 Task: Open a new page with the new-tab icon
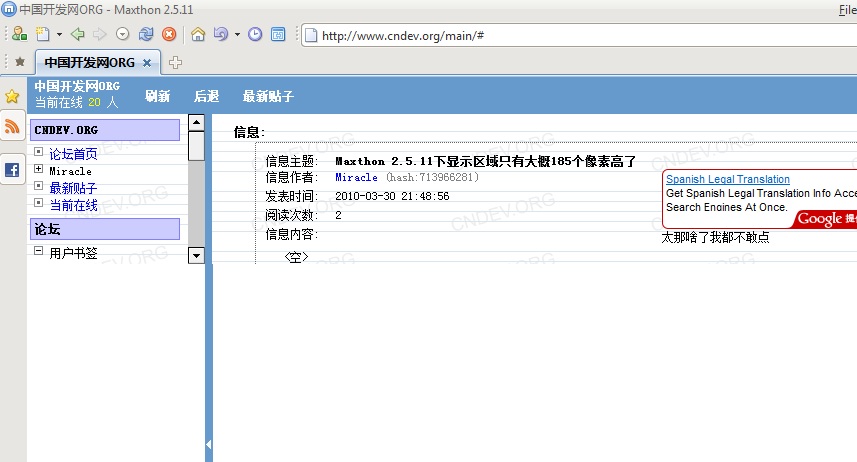coord(43,34)
